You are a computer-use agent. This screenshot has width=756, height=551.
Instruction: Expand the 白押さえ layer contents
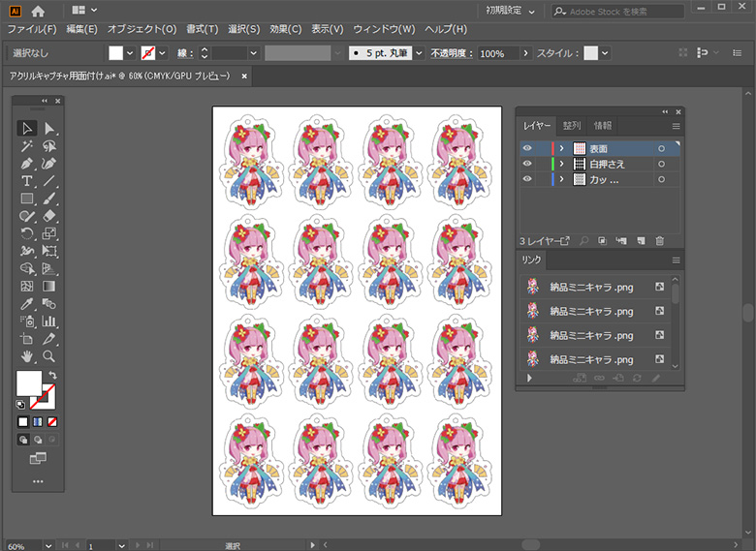click(x=562, y=164)
